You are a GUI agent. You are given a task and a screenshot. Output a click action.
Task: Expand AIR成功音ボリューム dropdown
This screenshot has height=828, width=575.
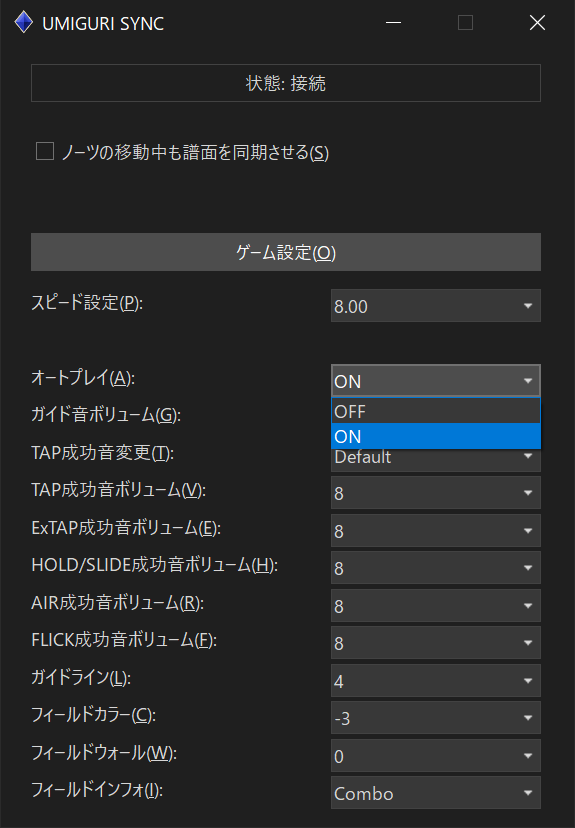(x=436, y=606)
